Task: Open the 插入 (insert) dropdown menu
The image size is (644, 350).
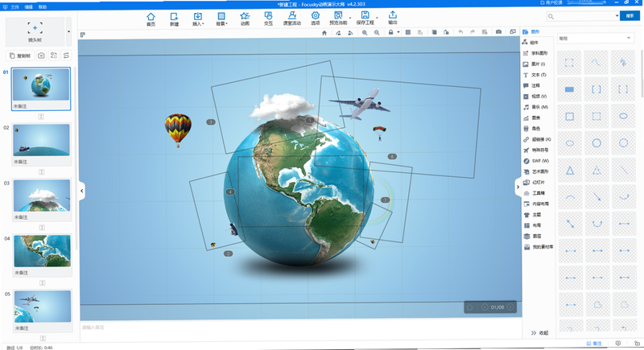Action: (x=198, y=19)
